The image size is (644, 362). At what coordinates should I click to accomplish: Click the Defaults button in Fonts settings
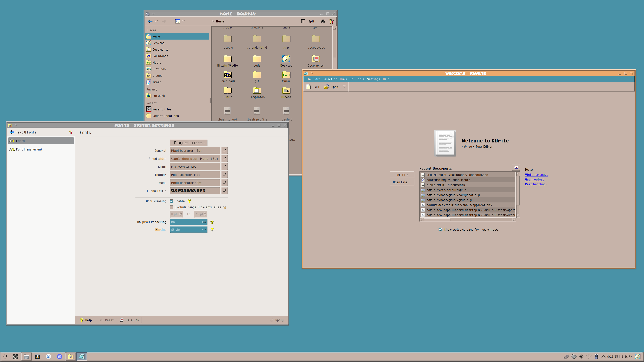129,320
